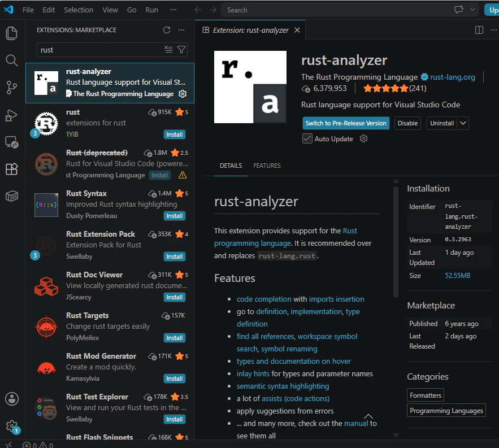This screenshot has height=448, width=499.
Task: Expand the Uninstall dropdown arrow
Action: pos(463,123)
